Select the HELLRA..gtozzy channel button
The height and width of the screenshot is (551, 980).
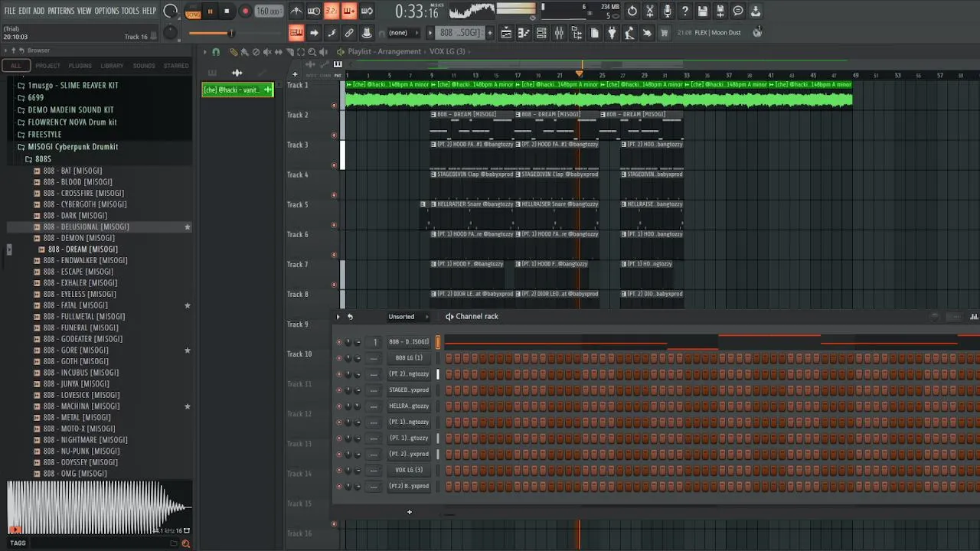[409, 406]
